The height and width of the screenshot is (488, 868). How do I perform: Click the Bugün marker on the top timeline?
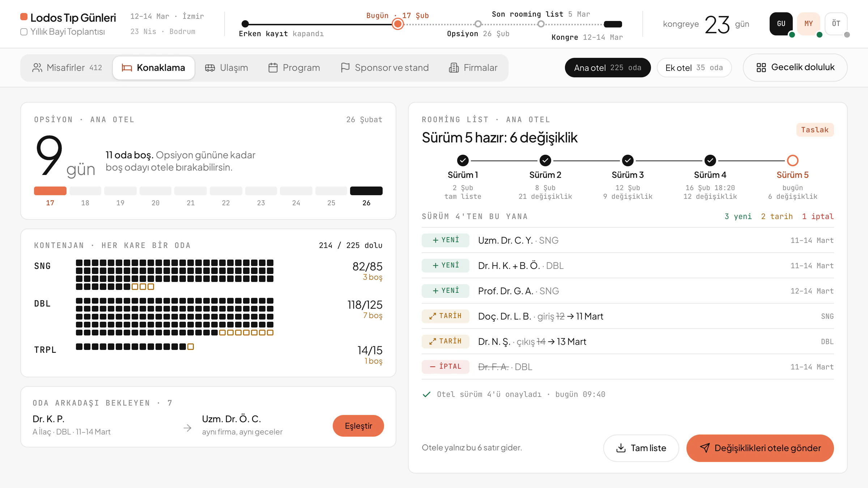click(398, 24)
